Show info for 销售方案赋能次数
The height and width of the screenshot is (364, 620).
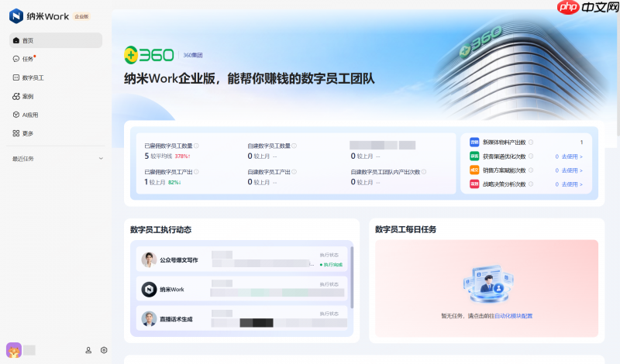click(x=531, y=170)
